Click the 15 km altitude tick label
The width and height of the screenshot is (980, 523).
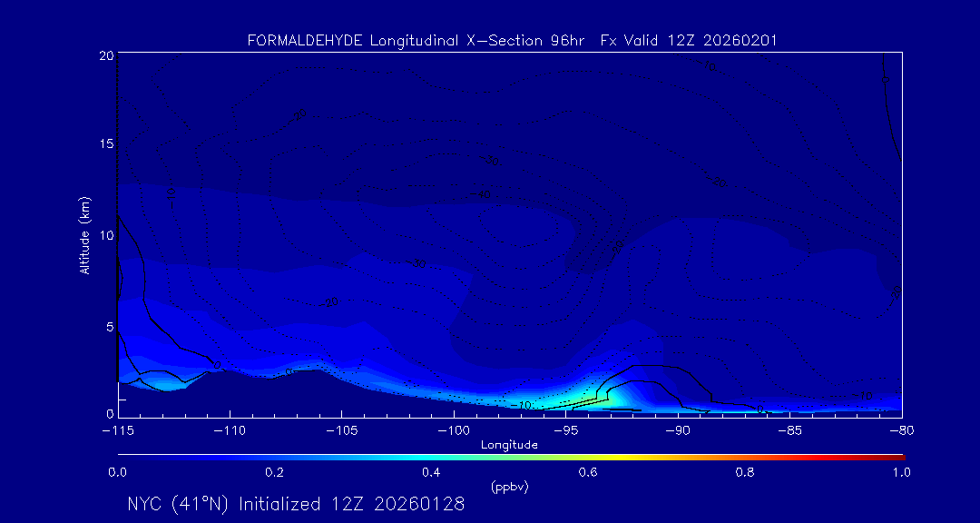pos(104,144)
